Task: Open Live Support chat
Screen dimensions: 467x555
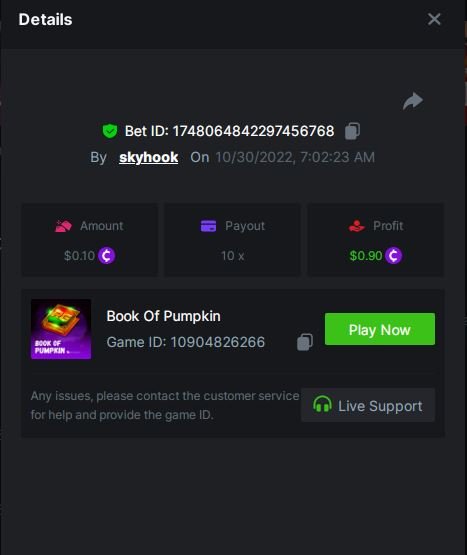Action: point(368,405)
